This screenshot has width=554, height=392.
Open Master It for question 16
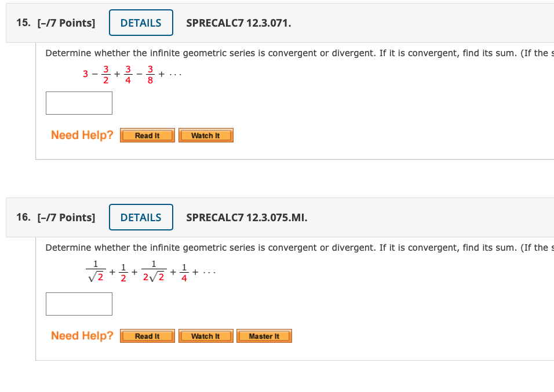[264, 335]
